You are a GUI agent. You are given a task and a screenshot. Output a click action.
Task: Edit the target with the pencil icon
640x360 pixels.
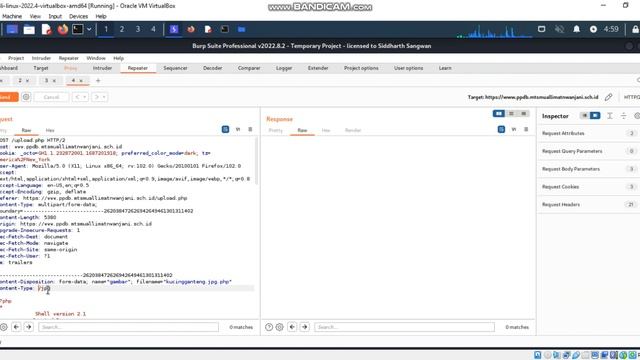(609, 97)
